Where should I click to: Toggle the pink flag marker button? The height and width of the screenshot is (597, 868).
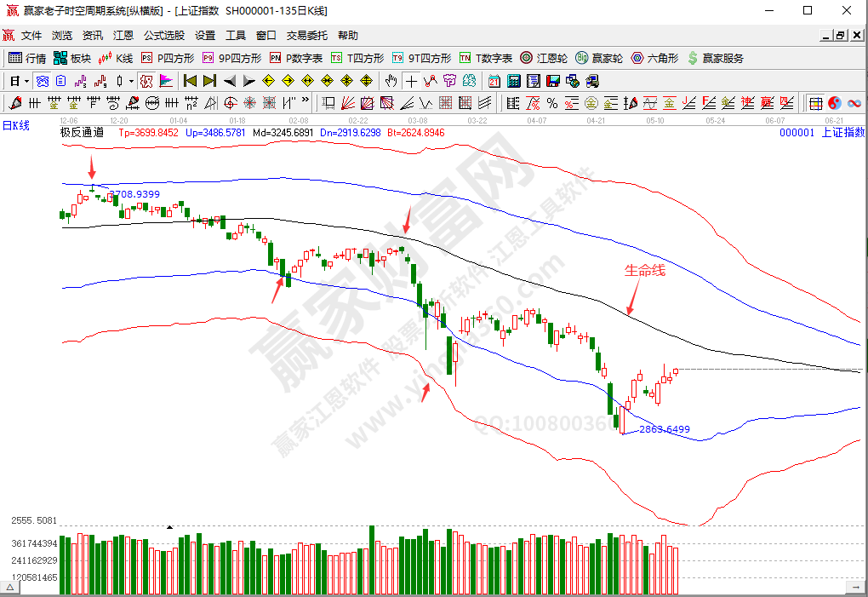tap(166, 81)
